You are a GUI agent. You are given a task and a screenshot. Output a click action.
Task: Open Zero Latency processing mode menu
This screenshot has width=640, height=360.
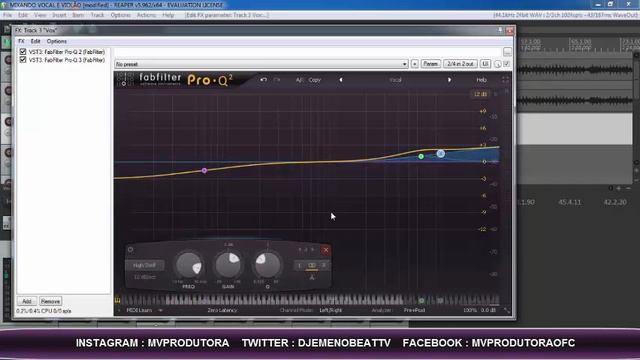[x=222, y=310]
